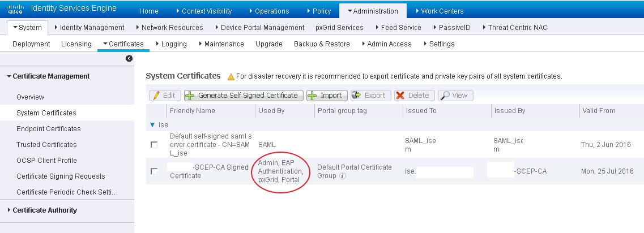Click the Delete button

pos(414,96)
